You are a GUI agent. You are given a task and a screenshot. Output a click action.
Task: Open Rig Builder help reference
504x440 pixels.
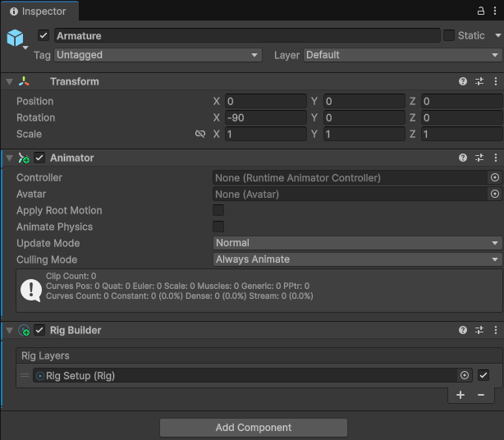click(463, 330)
